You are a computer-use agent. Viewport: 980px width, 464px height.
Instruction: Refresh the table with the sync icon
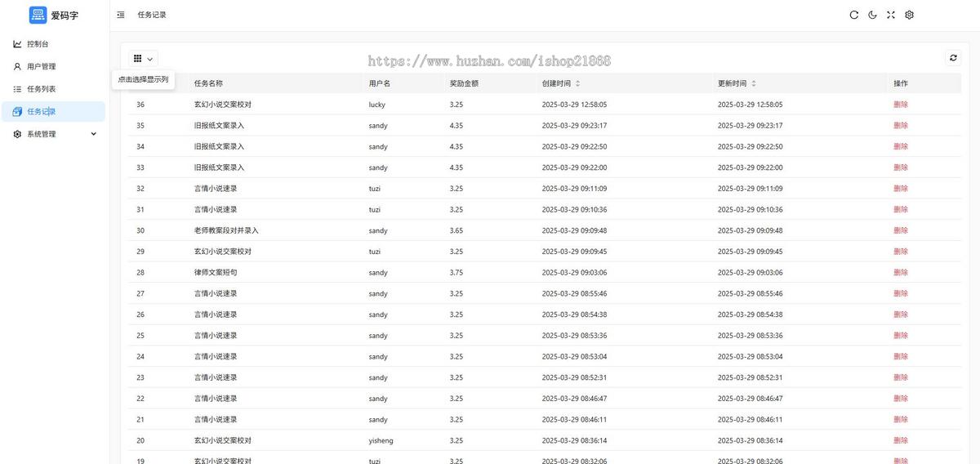click(x=953, y=58)
